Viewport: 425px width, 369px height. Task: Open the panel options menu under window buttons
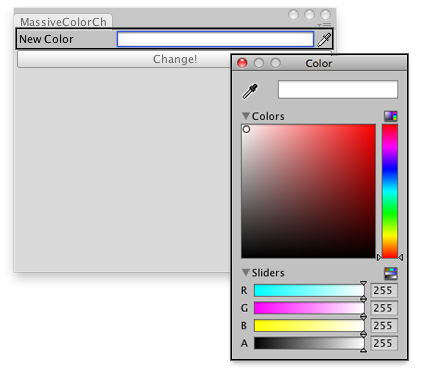324,25
